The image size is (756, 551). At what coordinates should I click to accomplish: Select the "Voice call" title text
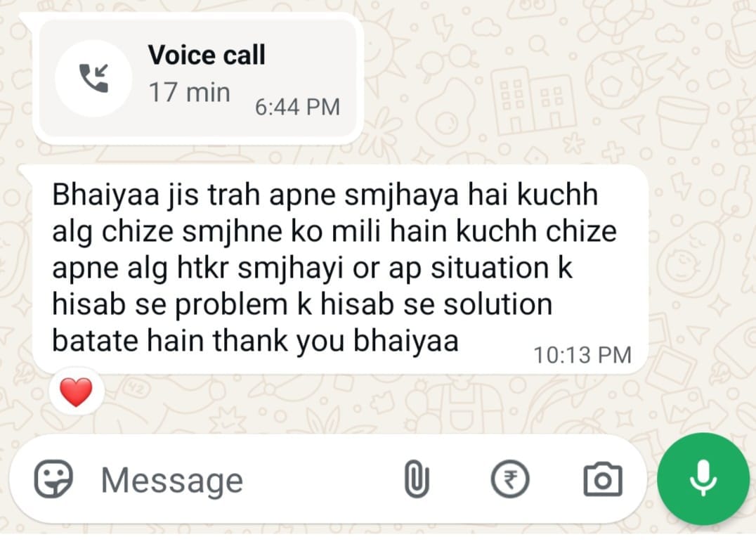point(207,55)
